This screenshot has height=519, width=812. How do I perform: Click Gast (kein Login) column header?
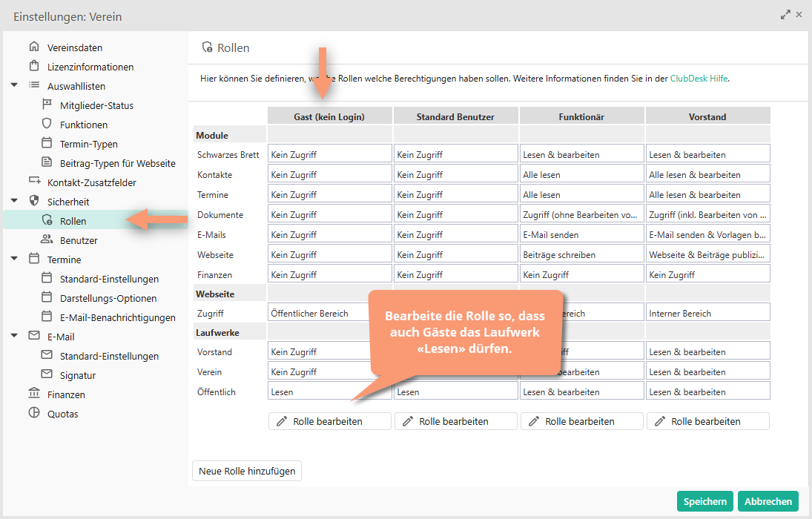click(329, 116)
